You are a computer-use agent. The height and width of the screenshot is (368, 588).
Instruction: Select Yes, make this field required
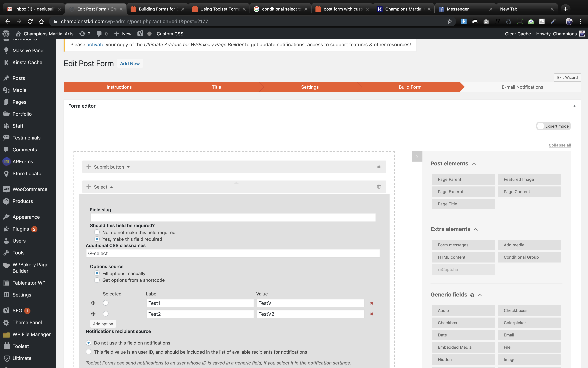97,239
